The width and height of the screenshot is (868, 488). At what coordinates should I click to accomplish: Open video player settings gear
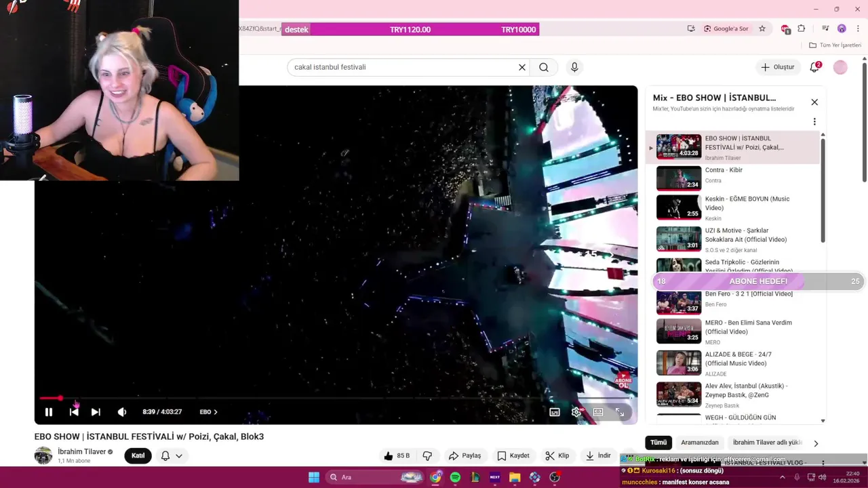[576, 411]
